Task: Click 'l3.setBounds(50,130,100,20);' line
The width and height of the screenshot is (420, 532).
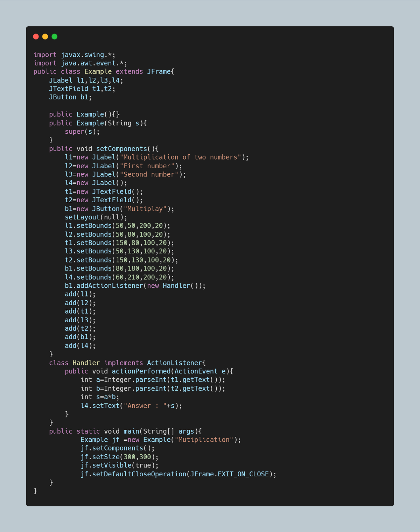Action: [120, 251]
